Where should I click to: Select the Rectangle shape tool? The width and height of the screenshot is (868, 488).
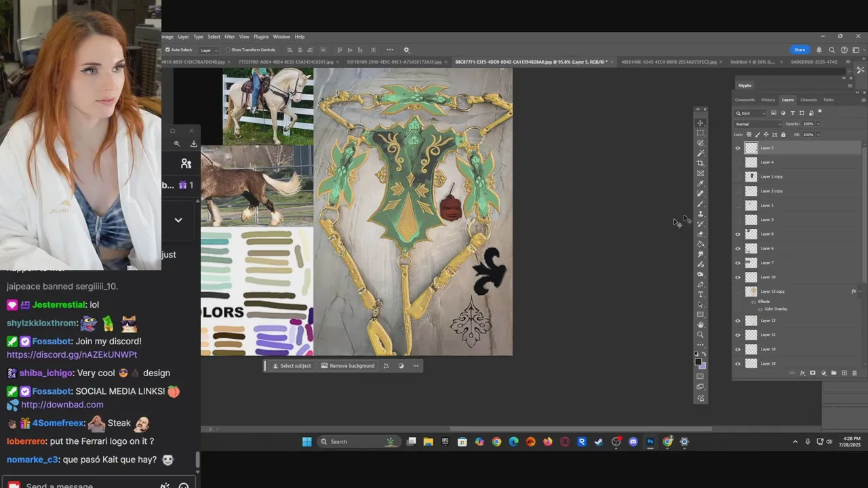701,314
